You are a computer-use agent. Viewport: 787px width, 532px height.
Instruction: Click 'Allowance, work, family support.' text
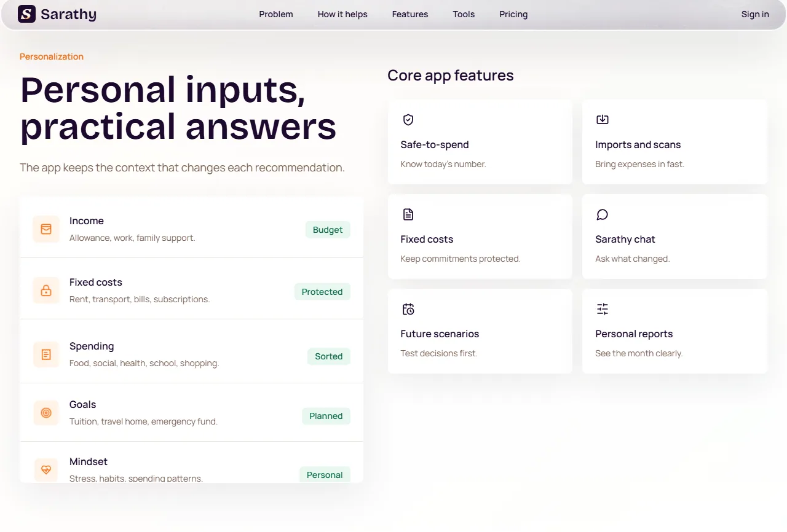[132, 238]
